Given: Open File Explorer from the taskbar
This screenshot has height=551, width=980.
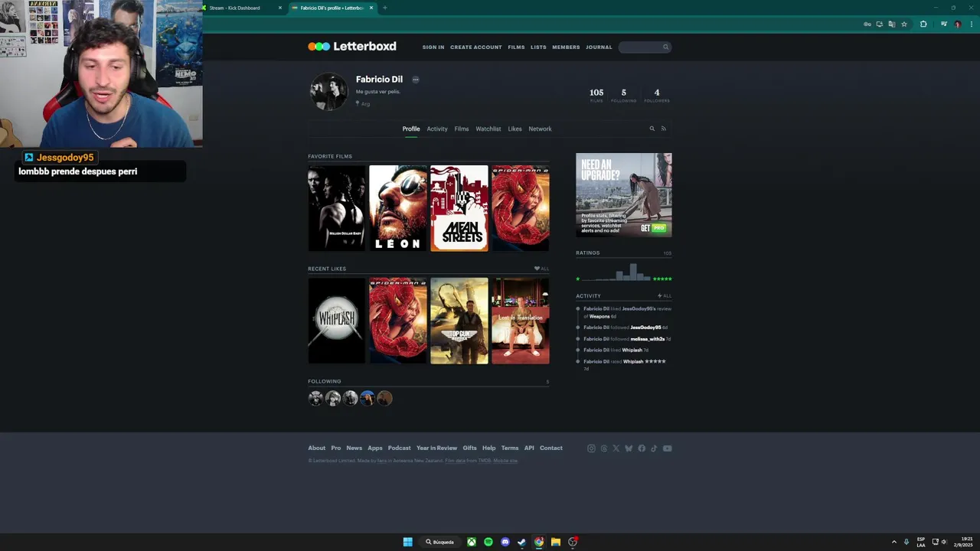Looking at the screenshot, I should (x=556, y=542).
